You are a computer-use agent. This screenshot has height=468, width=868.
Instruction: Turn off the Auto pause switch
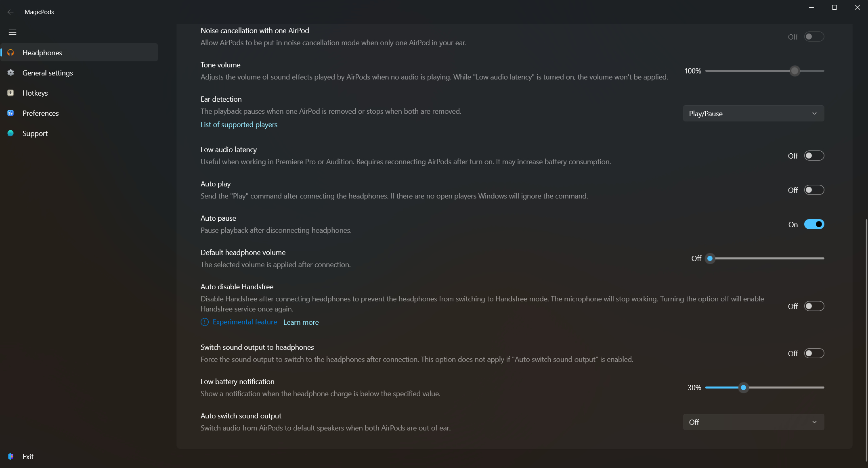click(814, 224)
